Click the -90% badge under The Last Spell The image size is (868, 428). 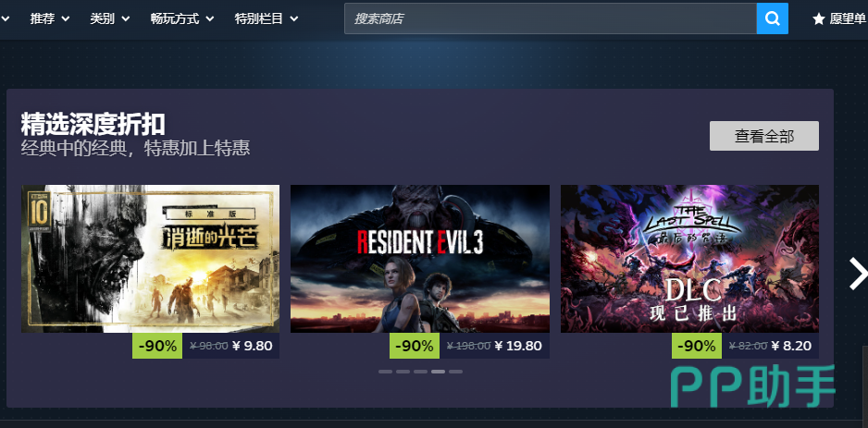697,346
